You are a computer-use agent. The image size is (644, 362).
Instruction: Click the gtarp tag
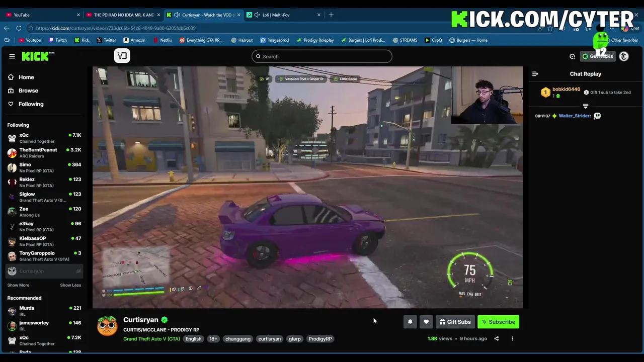click(x=295, y=339)
